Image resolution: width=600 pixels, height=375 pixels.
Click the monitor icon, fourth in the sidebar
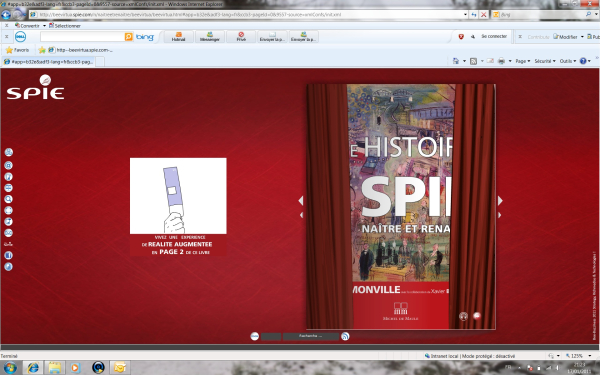tap(8, 188)
